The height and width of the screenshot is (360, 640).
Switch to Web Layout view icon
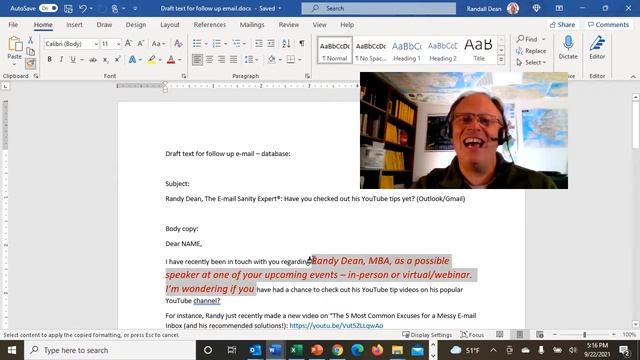[540, 334]
